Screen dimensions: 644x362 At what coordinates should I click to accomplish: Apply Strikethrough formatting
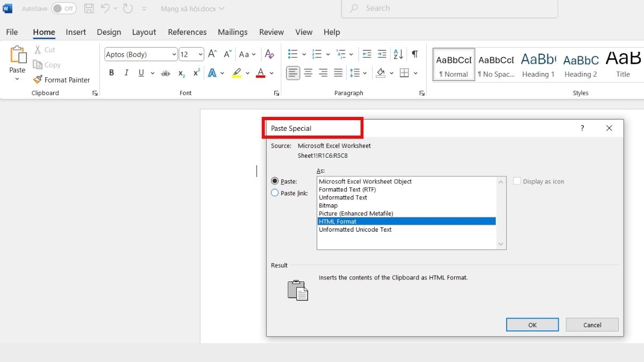(166, 73)
